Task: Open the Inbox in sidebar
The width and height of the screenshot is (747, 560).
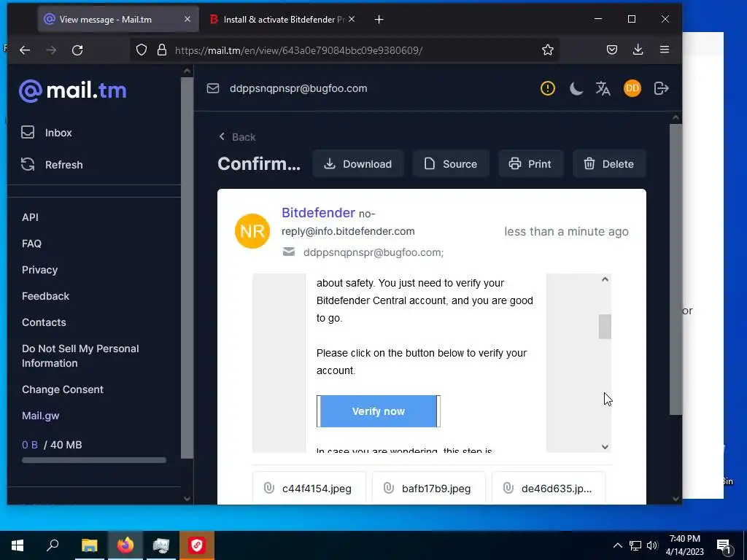Action: click(x=46, y=133)
